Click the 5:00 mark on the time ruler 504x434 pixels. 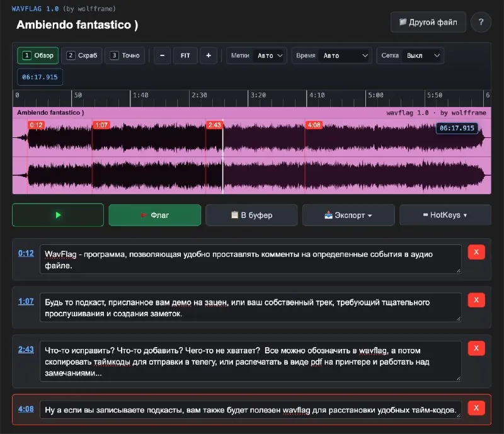tap(375, 95)
